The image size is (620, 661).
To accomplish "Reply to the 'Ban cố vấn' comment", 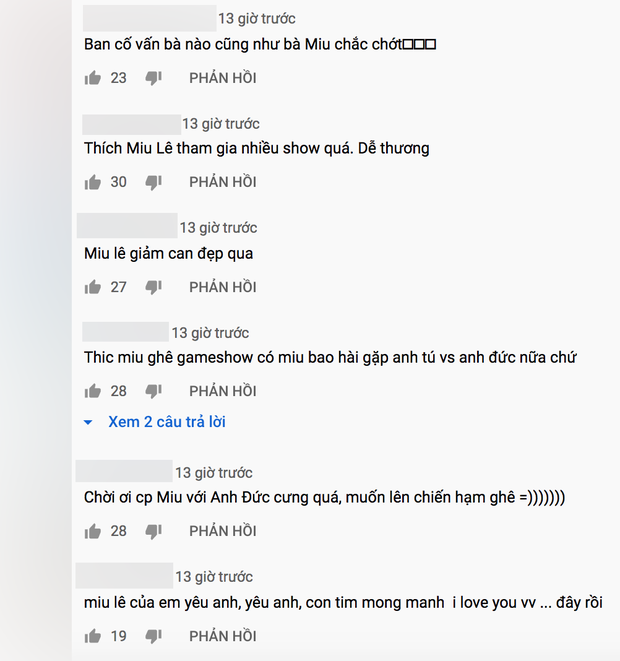I will (223, 78).
